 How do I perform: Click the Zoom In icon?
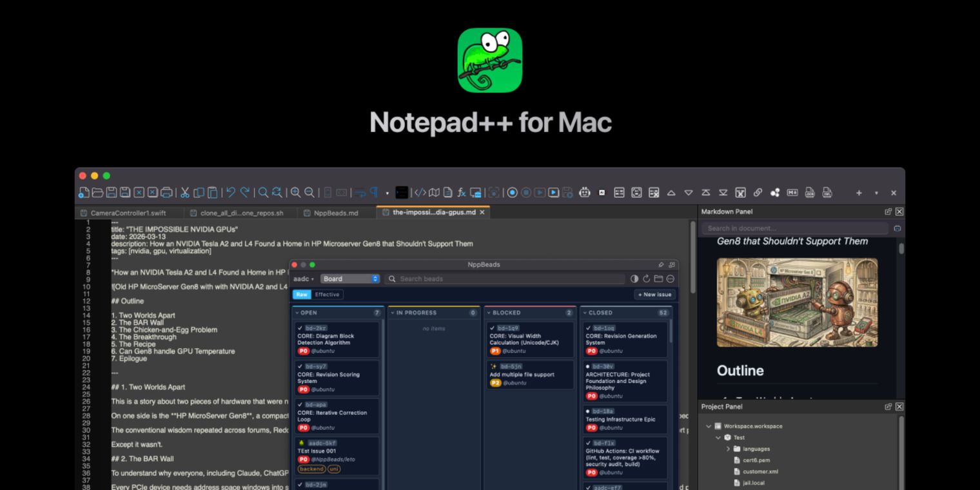[x=295, y=192]
